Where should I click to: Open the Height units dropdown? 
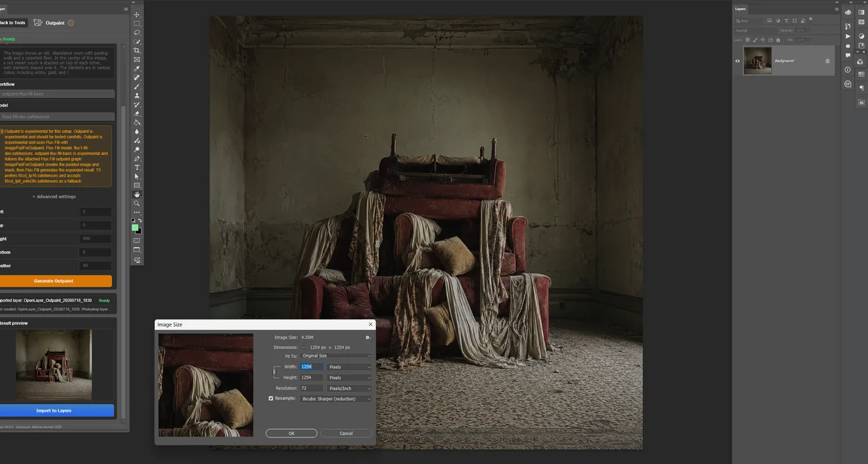click(349, 377)
